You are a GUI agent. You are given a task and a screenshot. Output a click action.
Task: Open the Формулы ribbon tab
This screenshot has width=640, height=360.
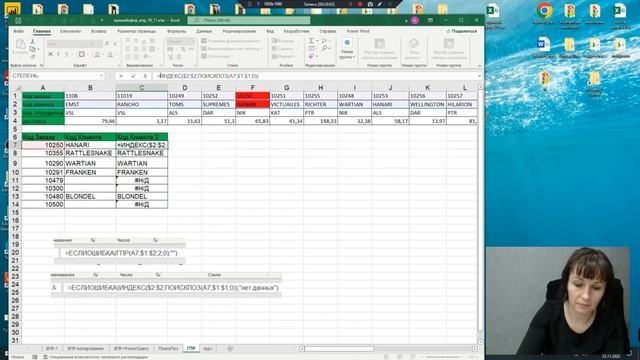[x=176, y=31]
